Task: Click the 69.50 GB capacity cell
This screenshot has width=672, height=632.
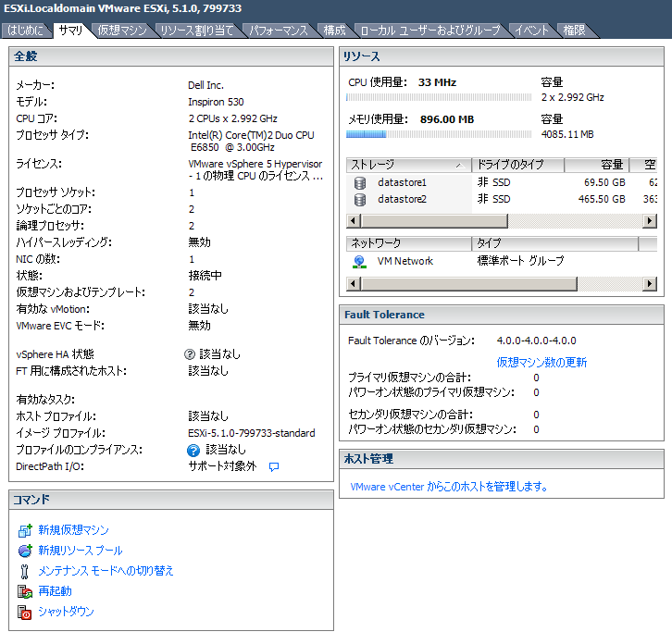Action: 604,183
